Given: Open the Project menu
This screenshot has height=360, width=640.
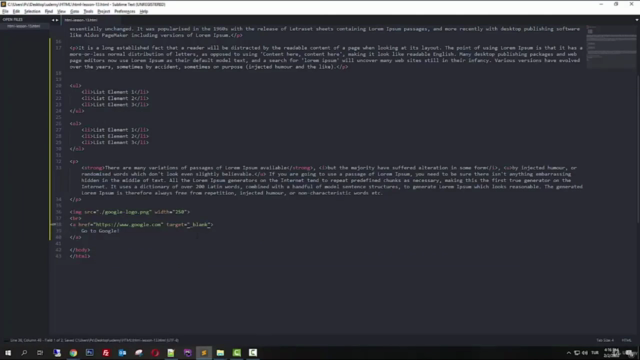Looking at the screenshot, I should coord(104,11).
